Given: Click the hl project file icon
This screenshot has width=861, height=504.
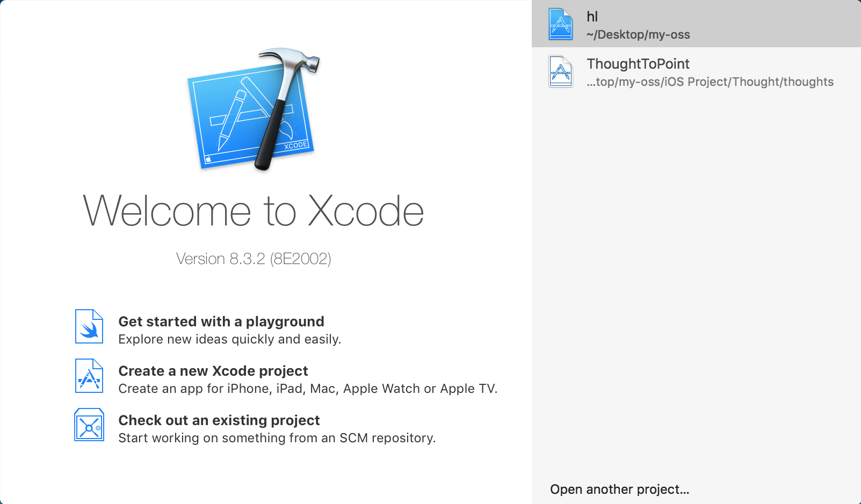Looking at the screenshot, I should point(561,24).
